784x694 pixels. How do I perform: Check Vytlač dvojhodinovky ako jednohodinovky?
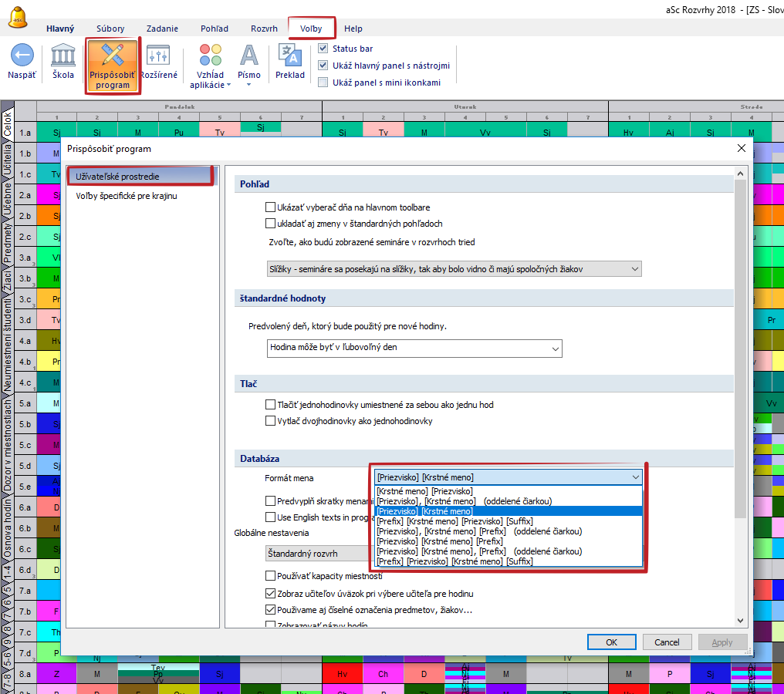click(x=270, y=421)
